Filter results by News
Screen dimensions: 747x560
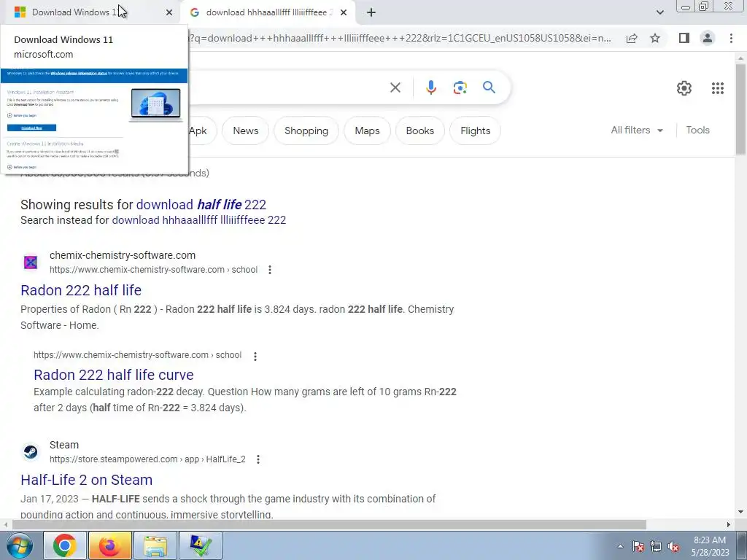245,131
